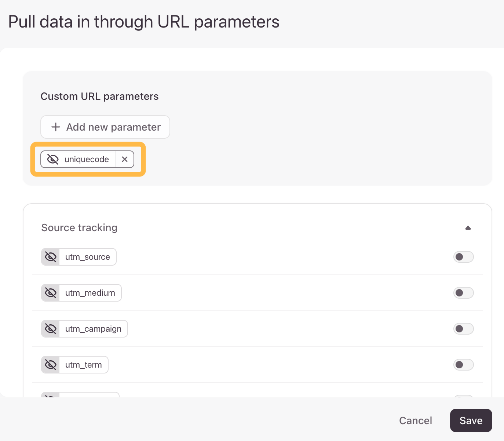The height and width of the screenshot is (441, 504).
Task: Select the utm_source parameter name
Action: click(x=88, y=257)
